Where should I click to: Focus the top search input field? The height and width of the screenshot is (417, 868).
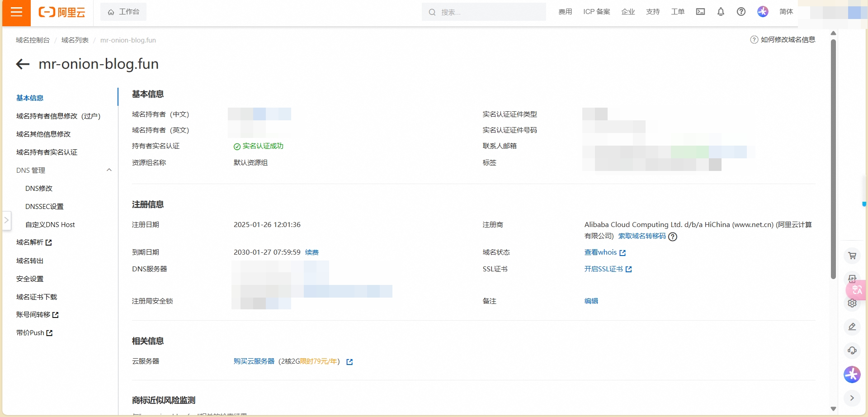pyautogui.click(x=488, y=12)
